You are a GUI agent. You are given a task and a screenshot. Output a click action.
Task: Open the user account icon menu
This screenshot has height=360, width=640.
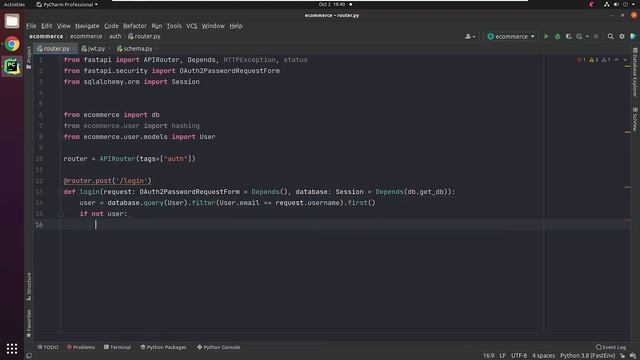(470, 36)
